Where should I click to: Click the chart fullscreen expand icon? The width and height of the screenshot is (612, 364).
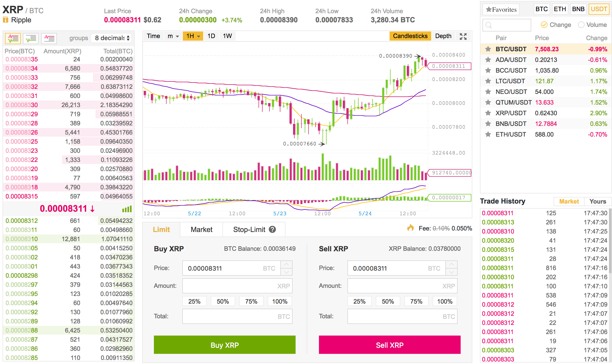tap(463, 36)
